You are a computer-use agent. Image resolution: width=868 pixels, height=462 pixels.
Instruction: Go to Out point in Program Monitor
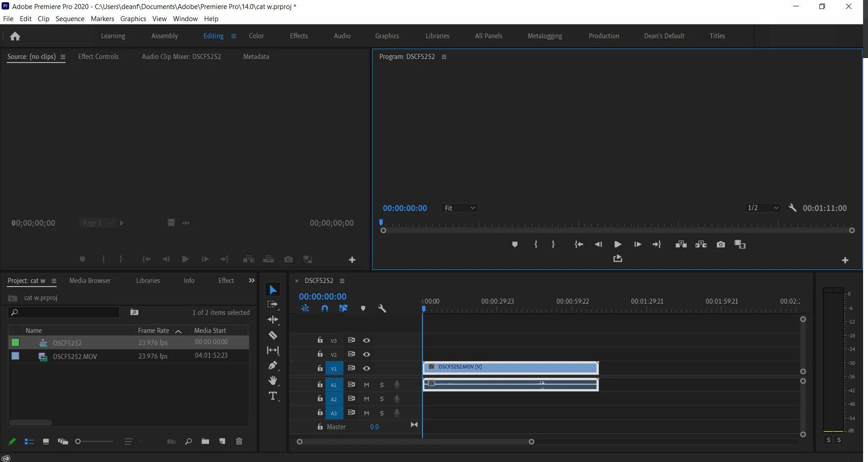(x=657, y=244)
